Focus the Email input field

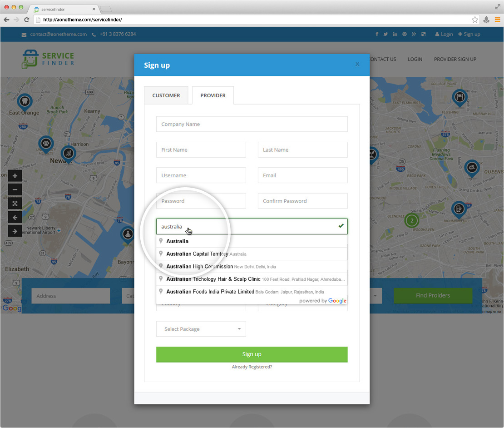click(x=302, y=175)
